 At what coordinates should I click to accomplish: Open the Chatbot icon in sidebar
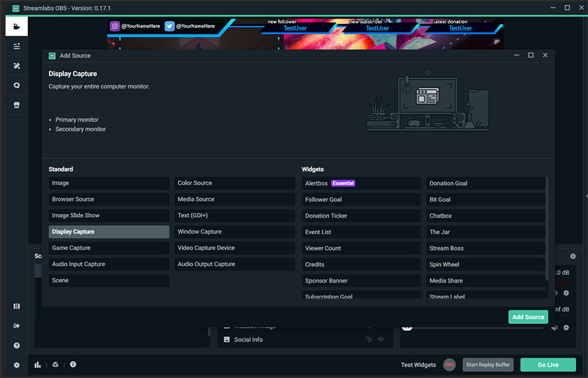tap(17, 86)
